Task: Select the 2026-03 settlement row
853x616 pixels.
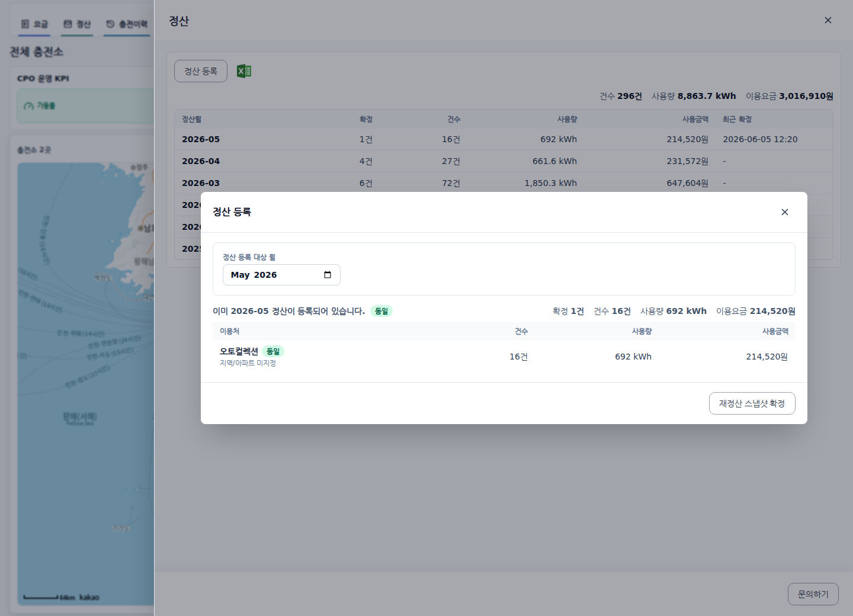Action: pyautogui.click(x=504, y=183)
